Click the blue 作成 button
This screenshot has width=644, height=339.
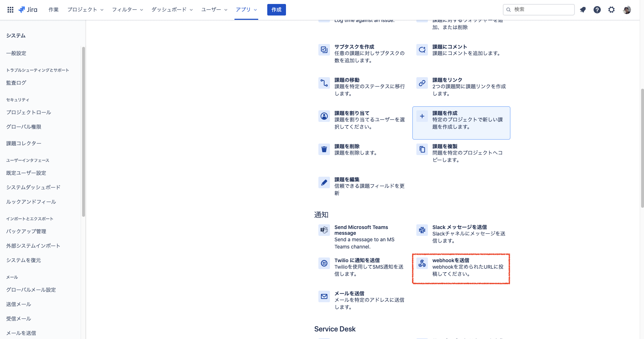coord(277,10)
